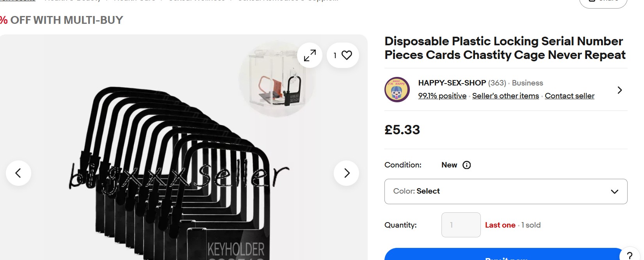Screen dimensions: 644x260
Task: Click the Contact seller link
Action: click(569, 96)
